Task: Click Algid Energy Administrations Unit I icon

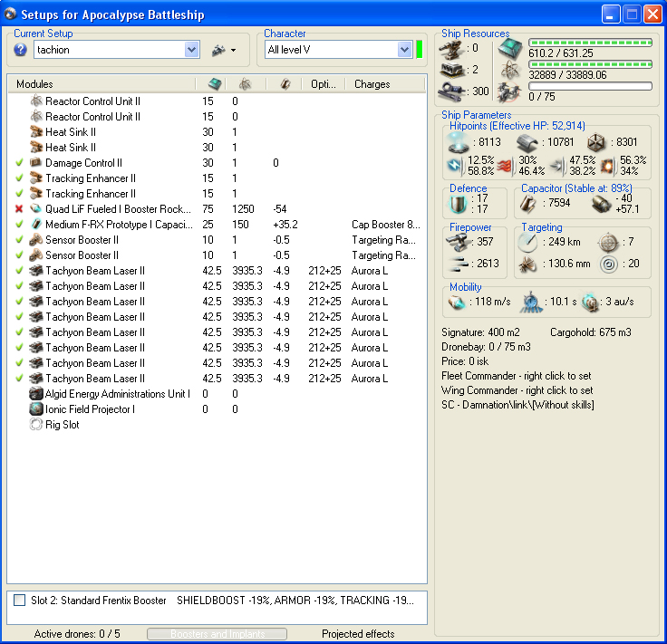Action: point(36,394)
